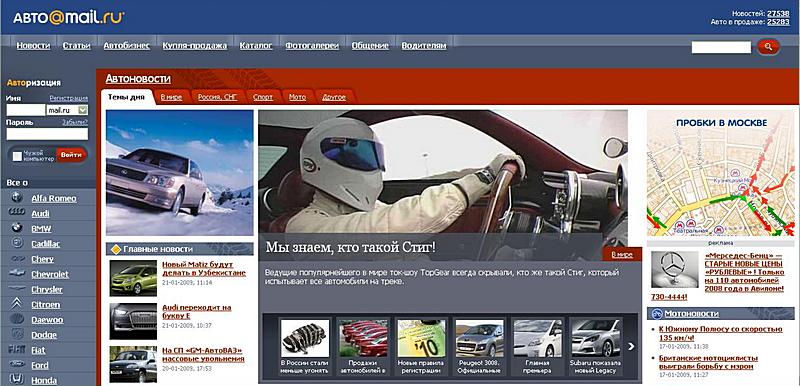
Task: Switch to the В мире tab
Action: [171, 97]
